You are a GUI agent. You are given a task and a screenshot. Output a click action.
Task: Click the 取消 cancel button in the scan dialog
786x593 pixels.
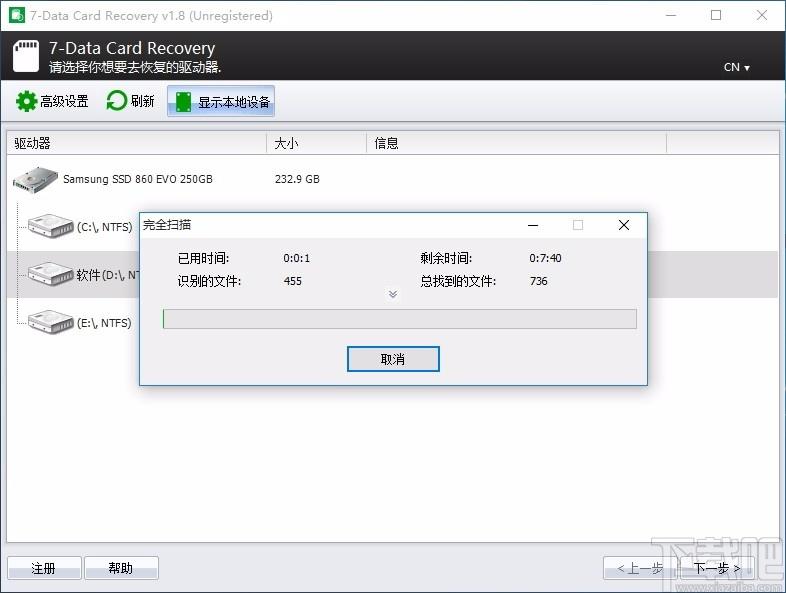point(393,359)
